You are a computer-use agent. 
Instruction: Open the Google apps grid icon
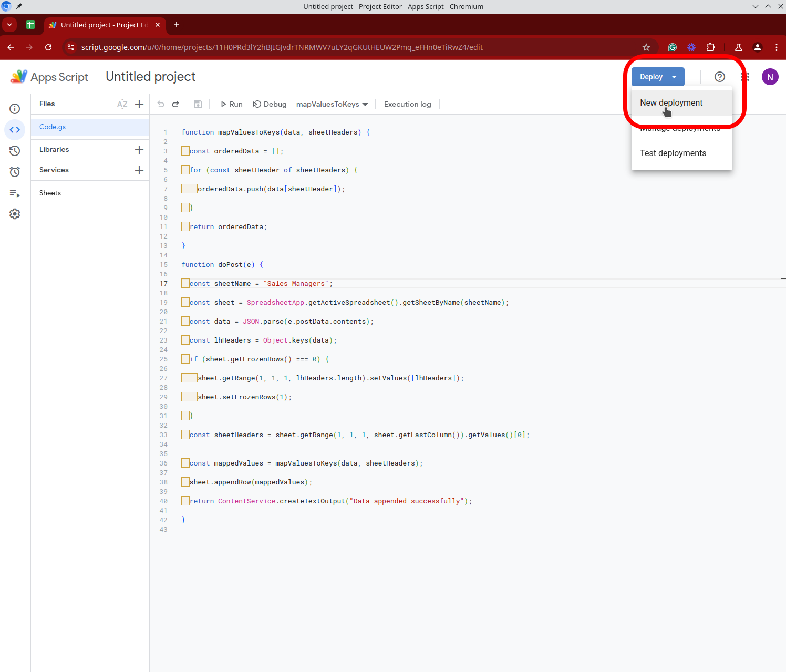tap(745, 77)
